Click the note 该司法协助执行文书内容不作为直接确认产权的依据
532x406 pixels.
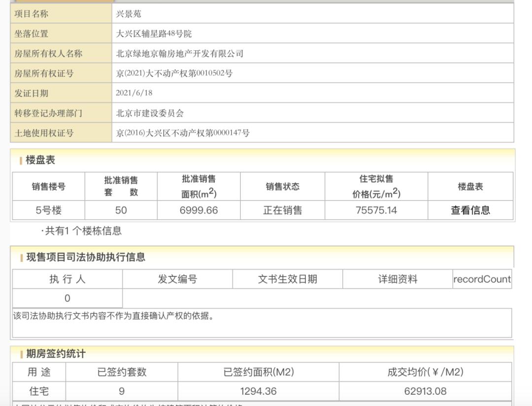click(114, 316)
